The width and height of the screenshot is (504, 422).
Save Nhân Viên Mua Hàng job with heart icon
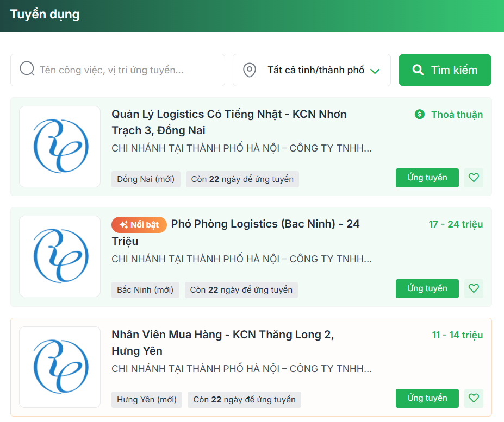(474, 398)
